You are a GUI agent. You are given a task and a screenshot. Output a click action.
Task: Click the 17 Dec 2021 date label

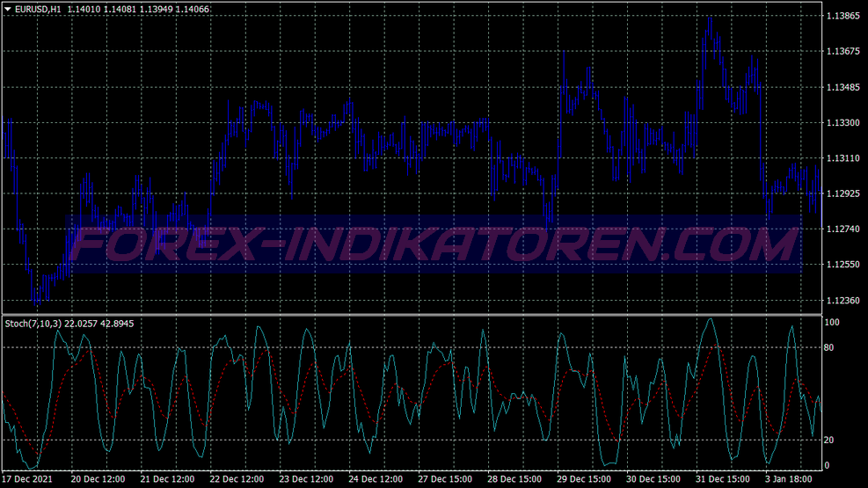pos(27,479)
